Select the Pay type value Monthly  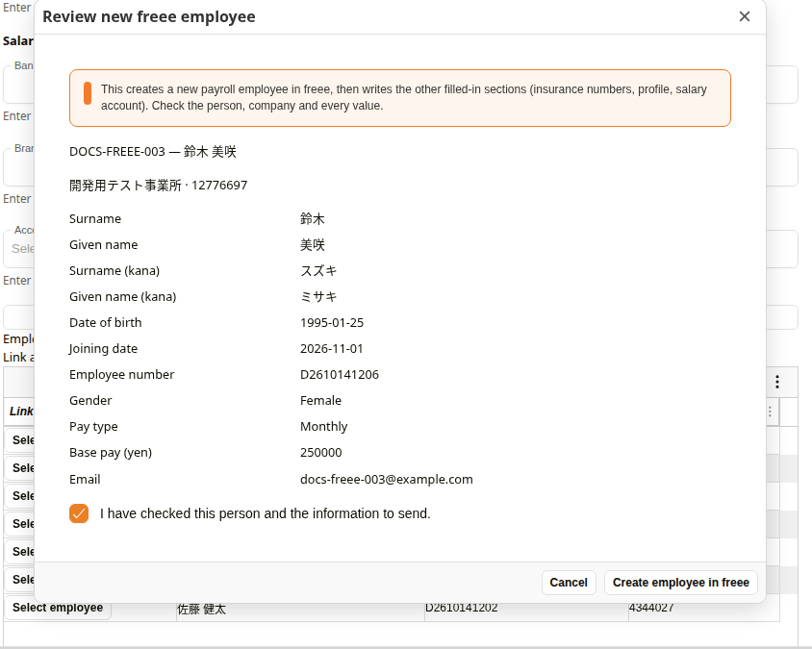pyautogui.click(x=323, y=427)
